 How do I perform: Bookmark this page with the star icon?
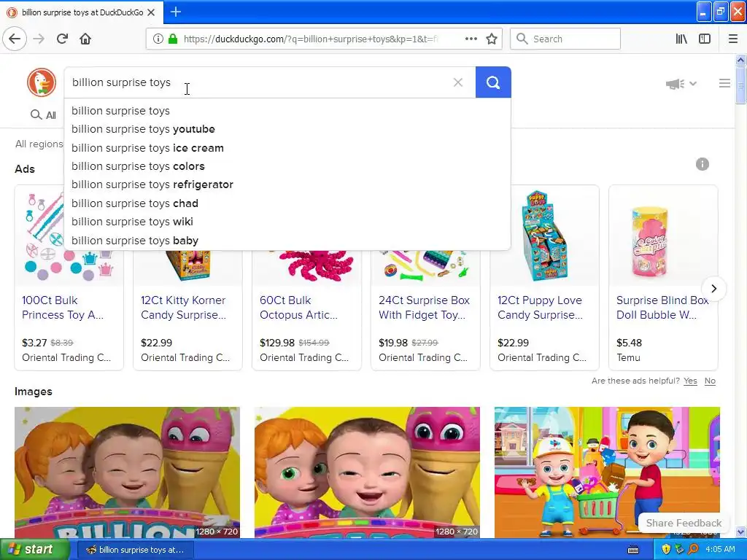point(492,39)
